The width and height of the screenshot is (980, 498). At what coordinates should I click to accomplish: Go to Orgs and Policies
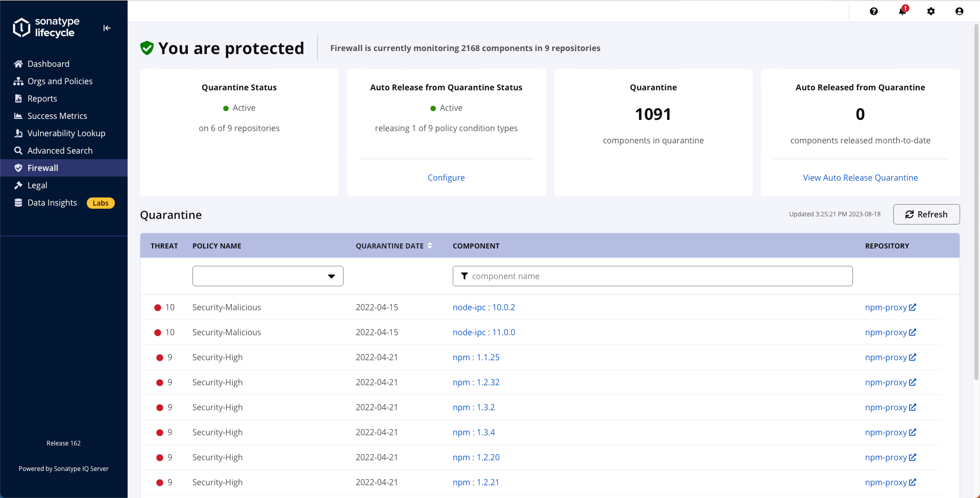click(x=60, y=81)
